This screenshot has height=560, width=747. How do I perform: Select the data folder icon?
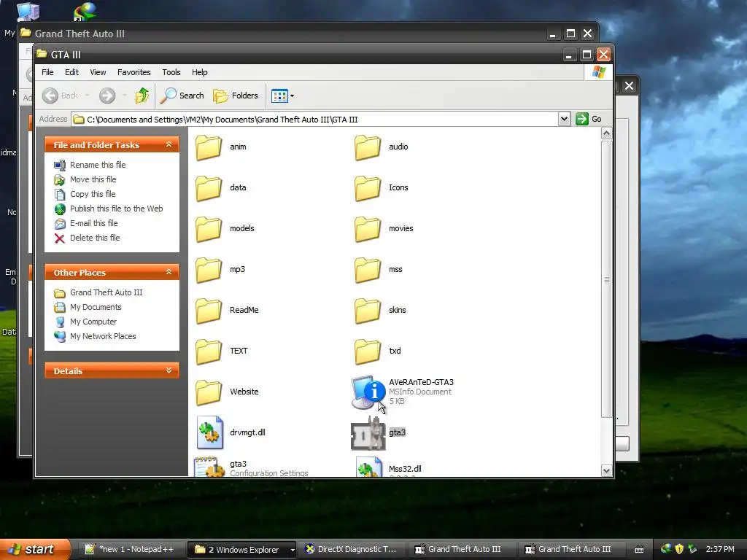point(209,188)
